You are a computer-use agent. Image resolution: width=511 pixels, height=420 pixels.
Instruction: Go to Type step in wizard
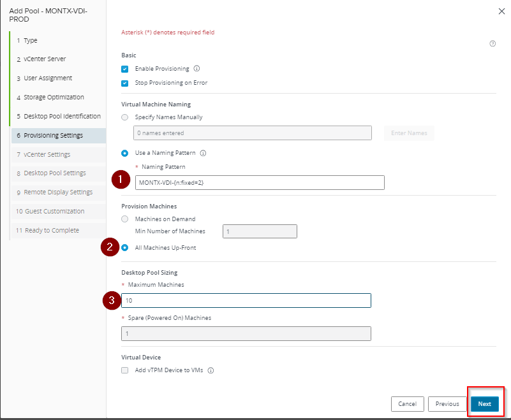pyautogui.click(x=31, y=40)
